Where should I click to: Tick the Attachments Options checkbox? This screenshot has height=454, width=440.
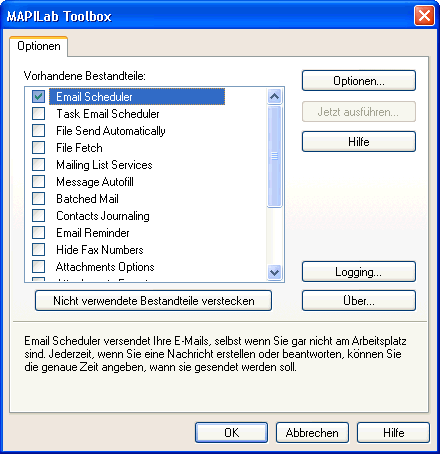coord(39,267)
